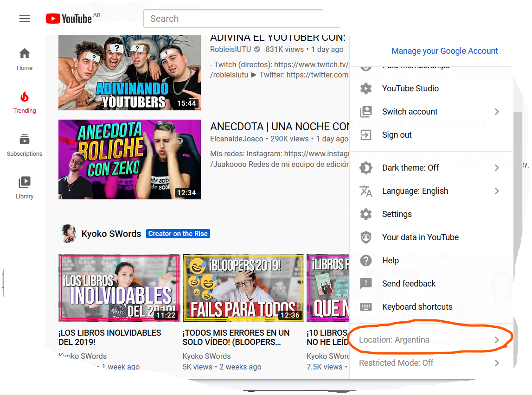
Task: Open RobleisIUTU channel link
Action: [x=231, y=50]
